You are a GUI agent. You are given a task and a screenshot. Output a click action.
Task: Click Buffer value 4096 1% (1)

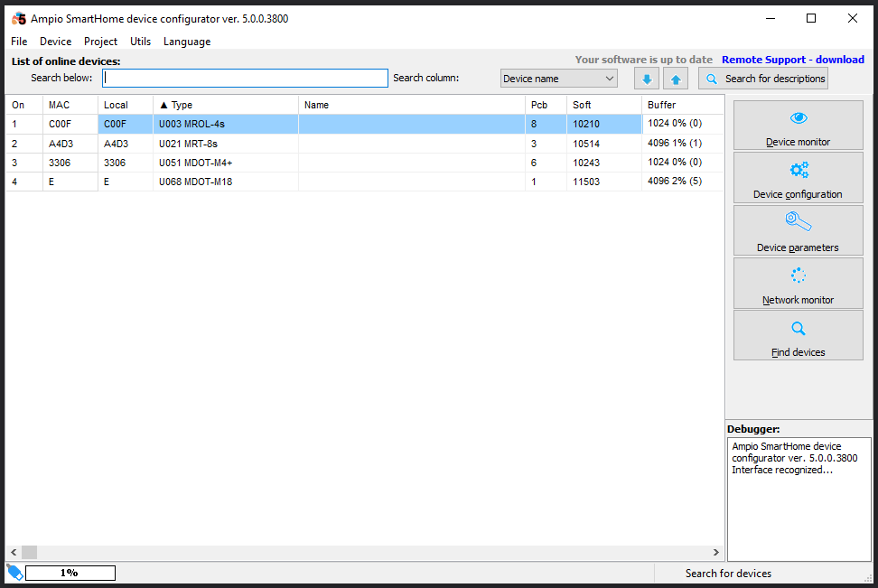[x=683, y=143]
